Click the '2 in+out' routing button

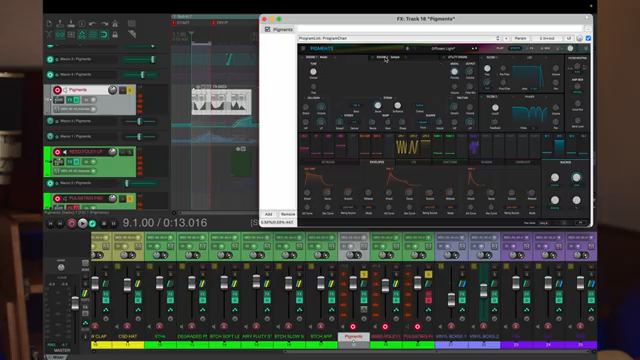tap(547, 38)
